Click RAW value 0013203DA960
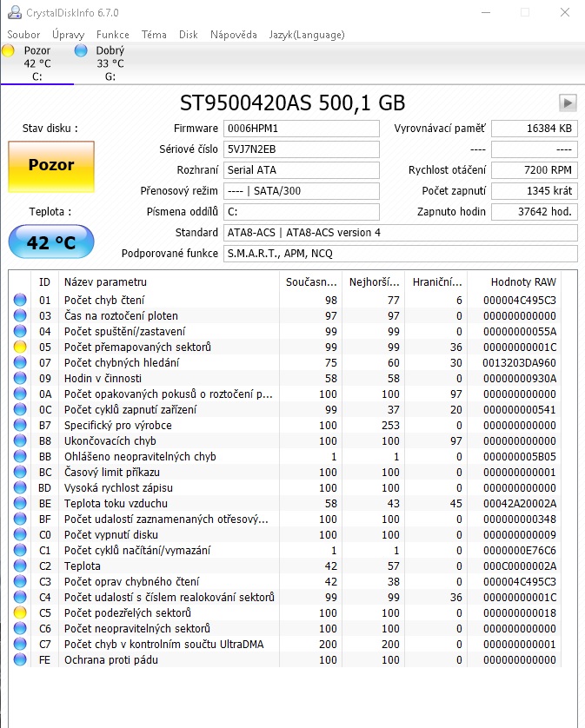Screen dimensions: 585x728 pos(519,362)
